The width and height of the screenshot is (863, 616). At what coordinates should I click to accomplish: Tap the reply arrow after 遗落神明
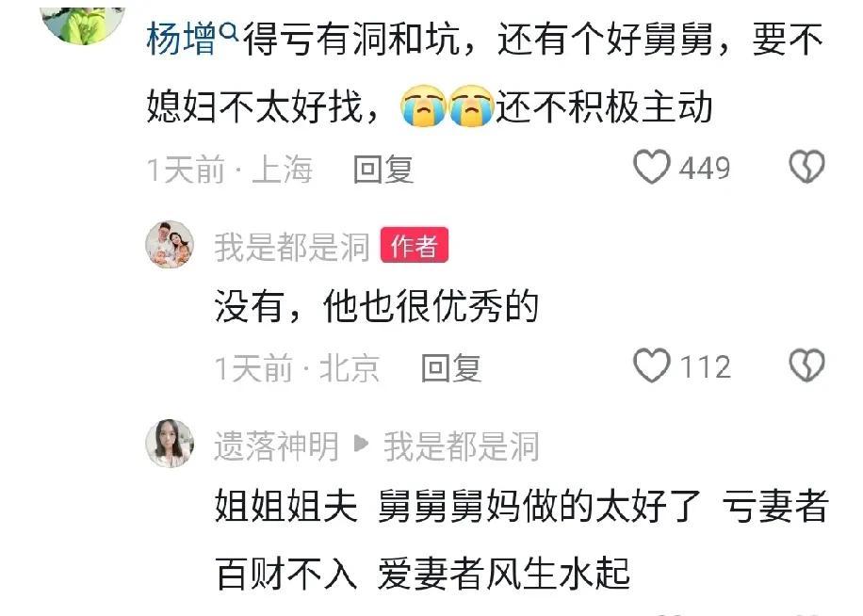[x=361, y=443]
